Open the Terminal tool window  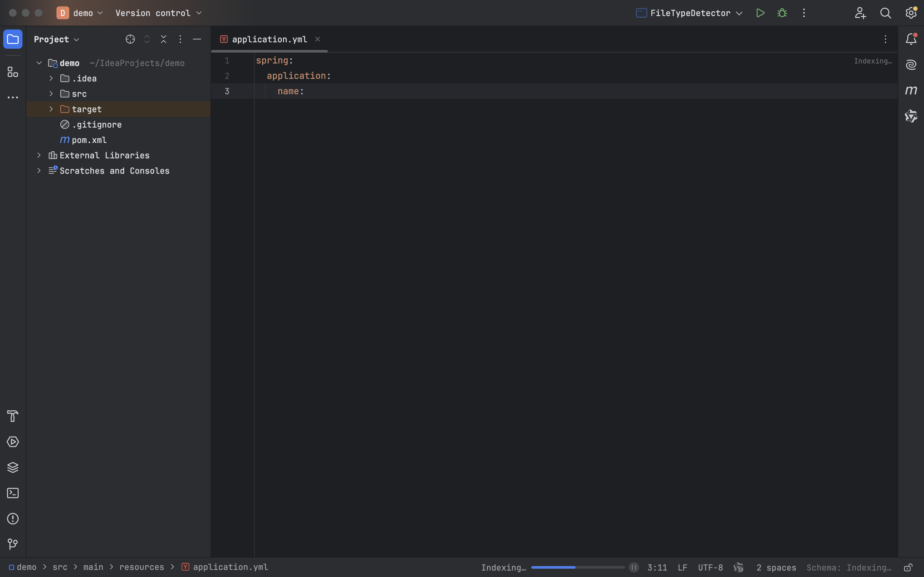click(13, 493)
